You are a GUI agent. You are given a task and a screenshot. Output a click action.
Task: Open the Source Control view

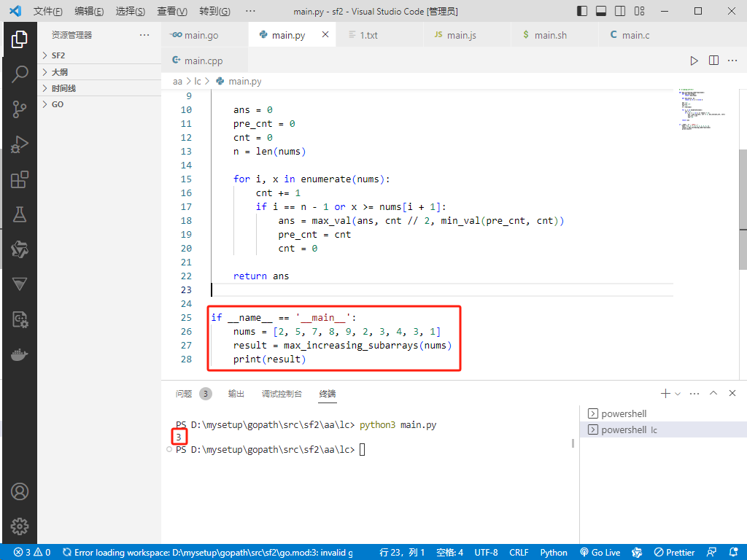point(20,109)
